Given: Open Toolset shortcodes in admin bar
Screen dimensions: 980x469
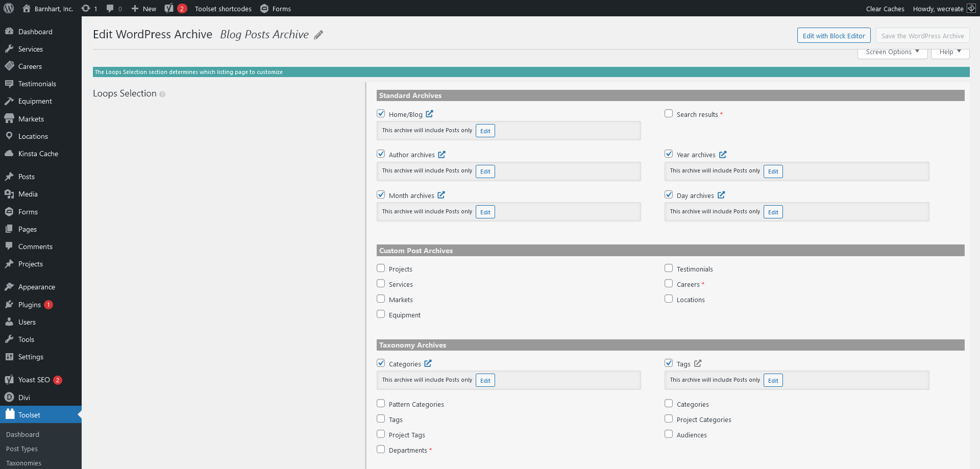Looking at the screenshot, I should [x=223, y=9].
